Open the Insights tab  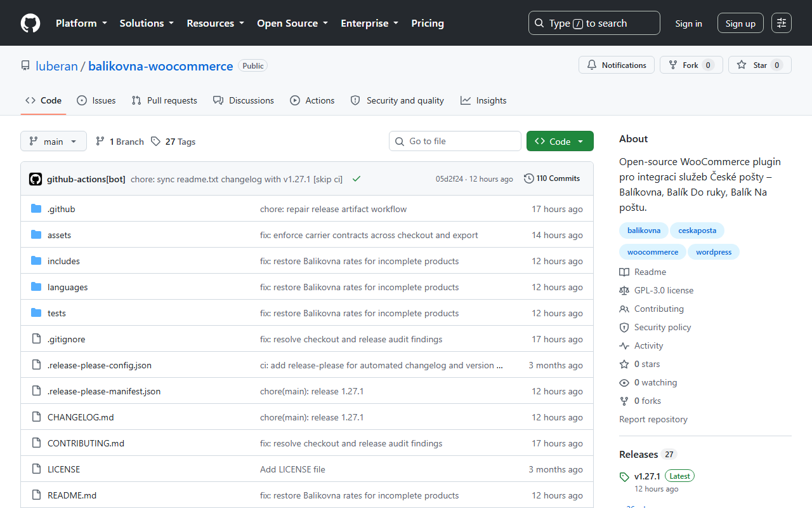click(x=483, y=100)
